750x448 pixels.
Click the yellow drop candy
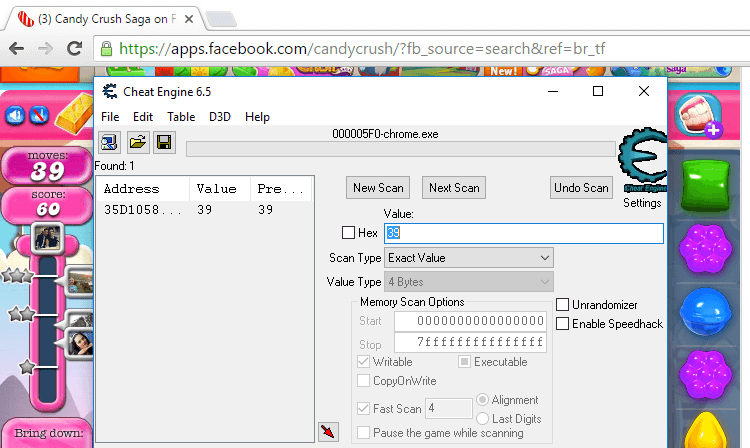[x=706, y=430]
